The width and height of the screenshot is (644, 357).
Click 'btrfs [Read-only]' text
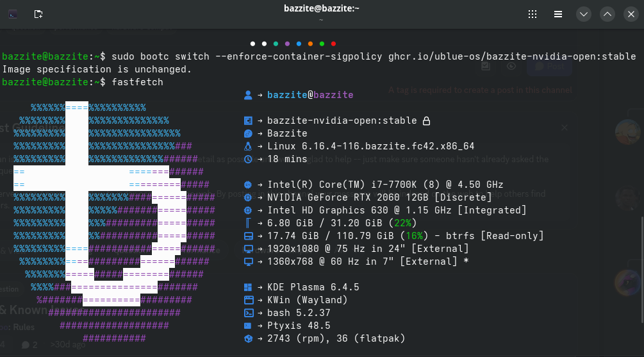(x=495, y=236)
